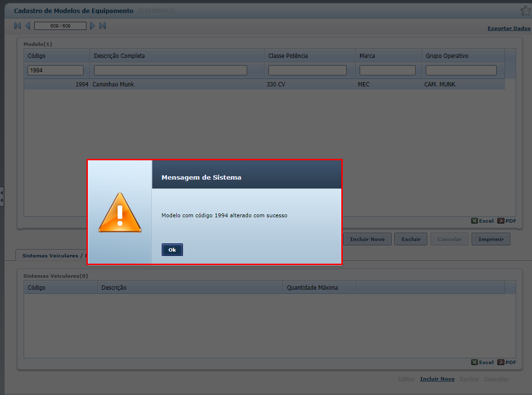Click the Imprimir button

tap(491, 239)
